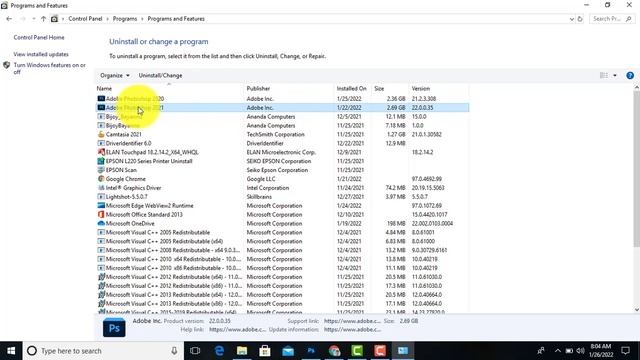Click Uninstall/Change button

(x=160, y=76)
